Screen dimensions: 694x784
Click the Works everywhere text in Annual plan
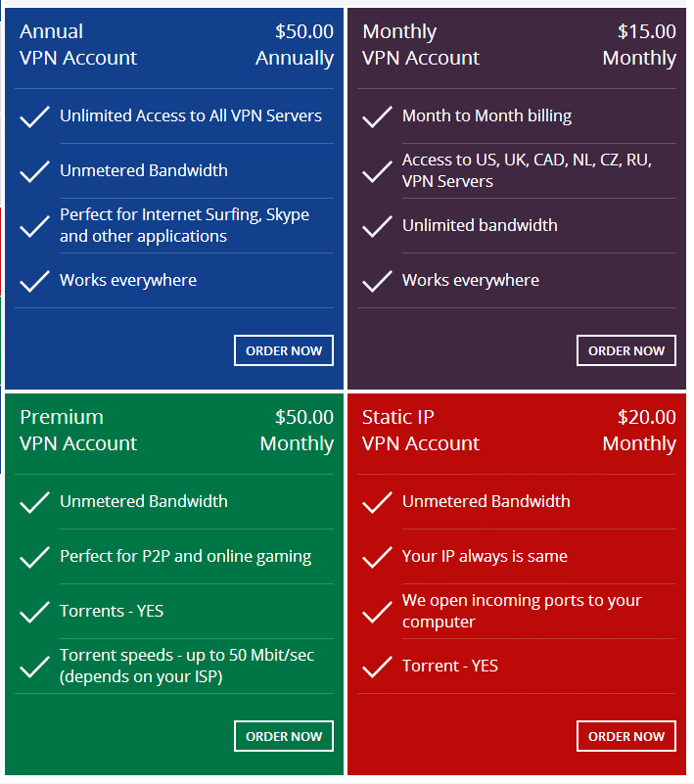tap(128, 281)
